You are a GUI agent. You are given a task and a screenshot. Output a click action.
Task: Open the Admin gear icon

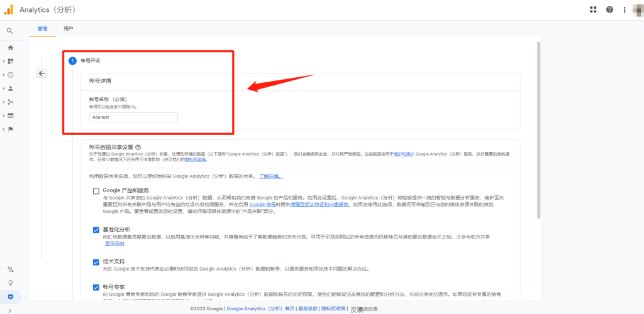tap(11, 296)
